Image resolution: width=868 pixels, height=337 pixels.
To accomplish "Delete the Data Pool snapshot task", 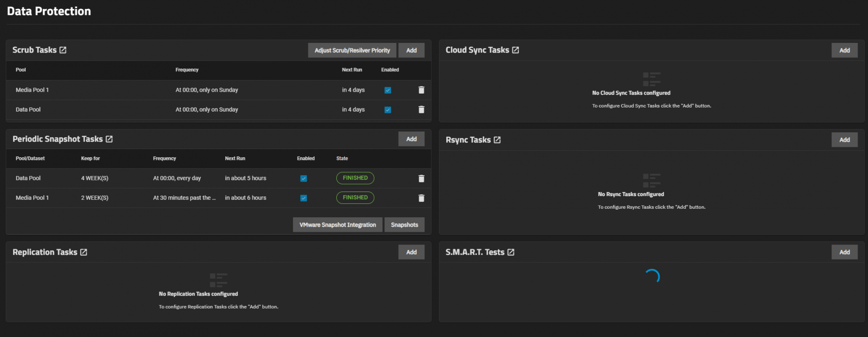I will tap(421, 178).
